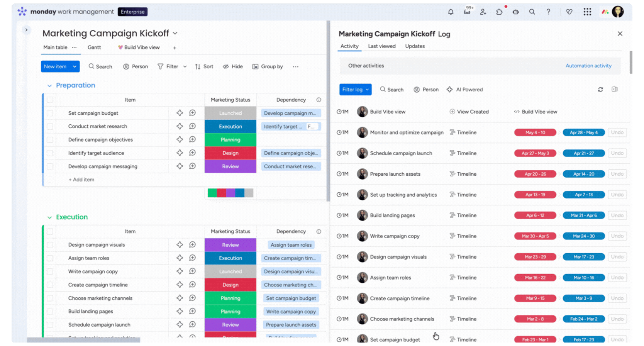The height and width of the screenshot is (346, 644).
Task: Open the Updates tab in the log
Action: [415, 46]
